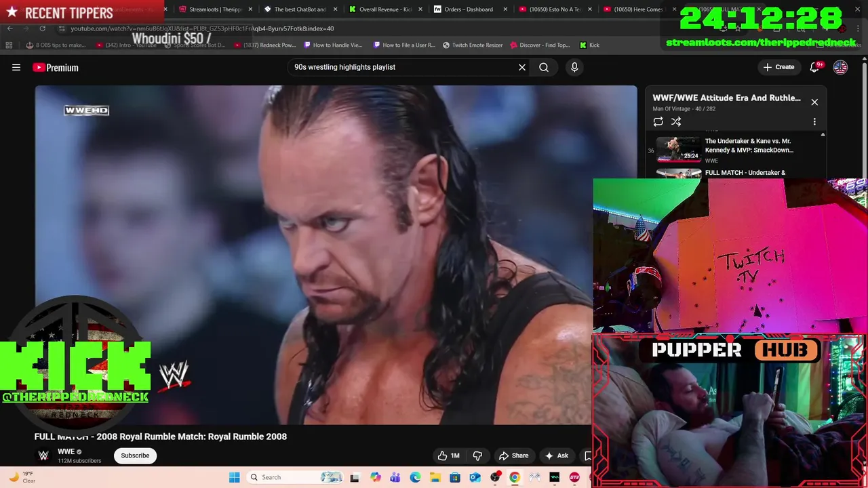Screen dimensions: 868x488
Task: Close the Orders – Dashboard tab
Action: tap(505, 9)
